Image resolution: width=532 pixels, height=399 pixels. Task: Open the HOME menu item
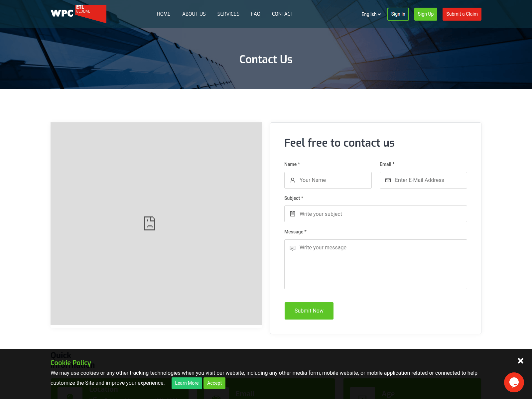pos(164,14)
